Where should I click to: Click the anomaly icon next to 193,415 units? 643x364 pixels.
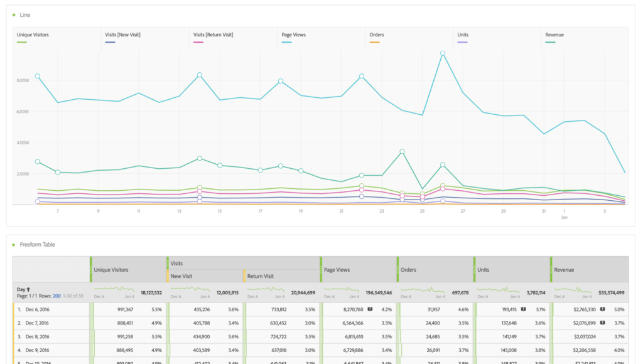(522, 309)
